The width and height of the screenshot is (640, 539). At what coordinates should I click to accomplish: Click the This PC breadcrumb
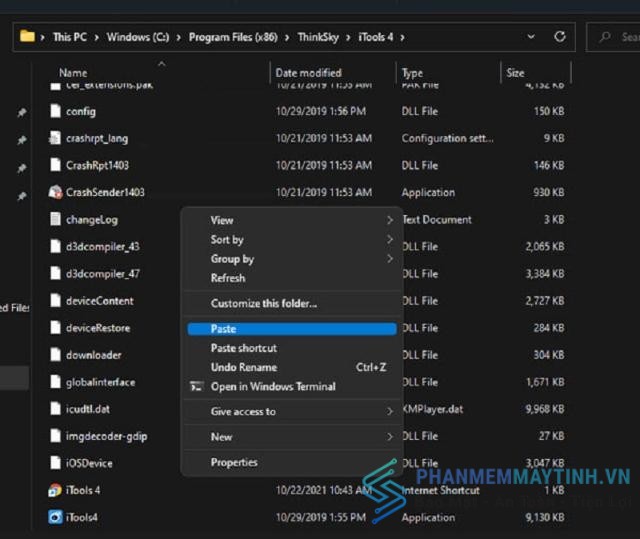(70, 37)
